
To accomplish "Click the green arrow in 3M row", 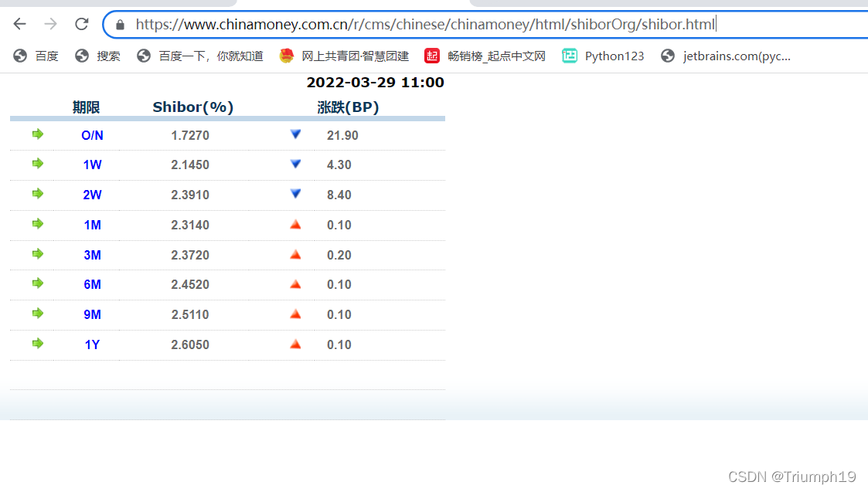I will pos(38,253).
